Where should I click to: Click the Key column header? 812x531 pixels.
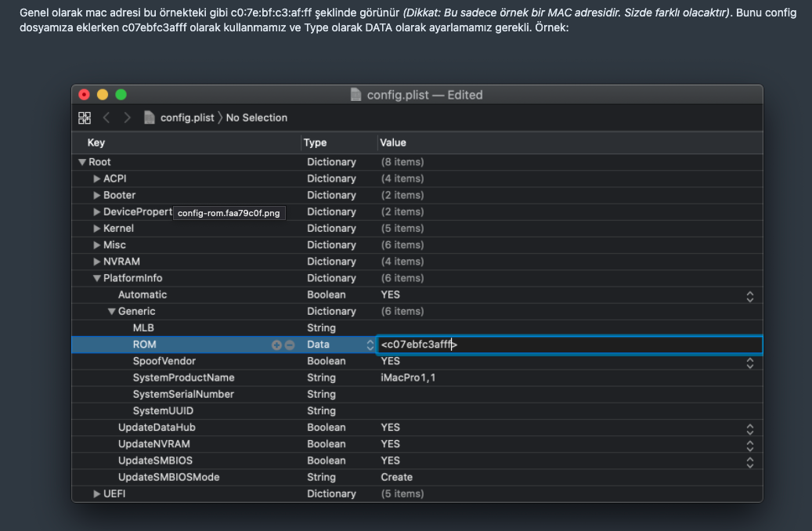pyautogui.click(x=96, y=143)
